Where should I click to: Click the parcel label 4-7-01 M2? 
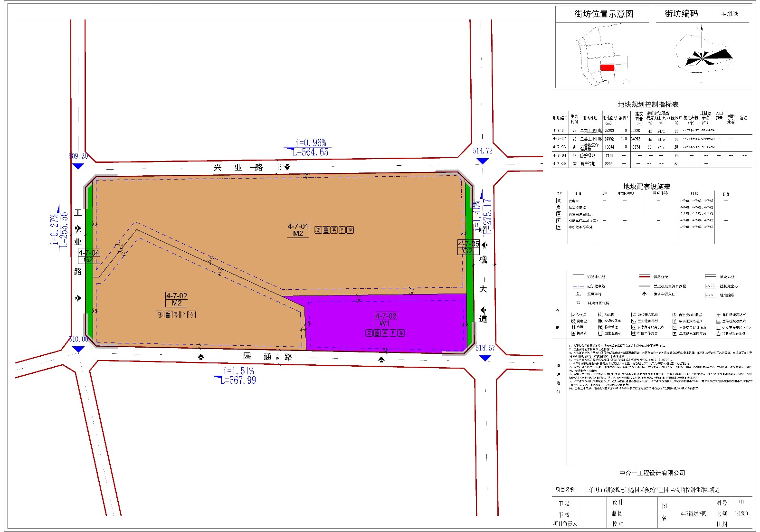(298, 230)
